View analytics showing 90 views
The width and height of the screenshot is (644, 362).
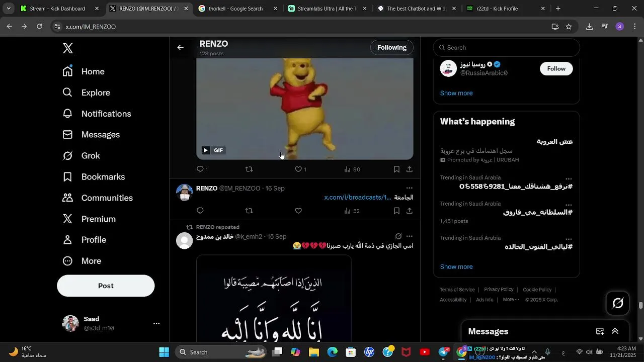(352, 169)
